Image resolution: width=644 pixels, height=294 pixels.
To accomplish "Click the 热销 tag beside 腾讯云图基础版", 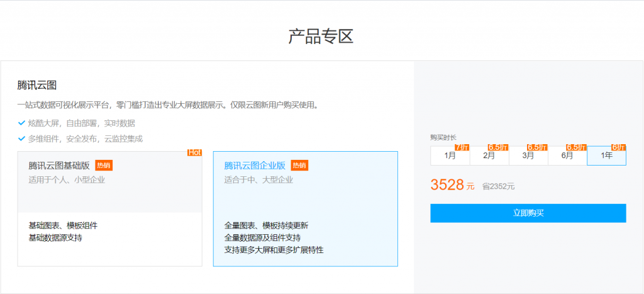I will point(104,166).
